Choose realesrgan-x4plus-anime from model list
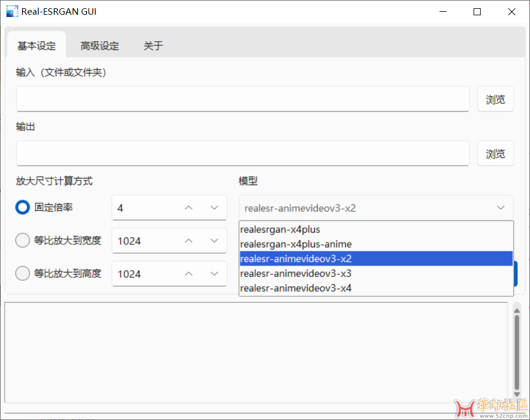Viewport: 530px width, 420px height. 376,244
